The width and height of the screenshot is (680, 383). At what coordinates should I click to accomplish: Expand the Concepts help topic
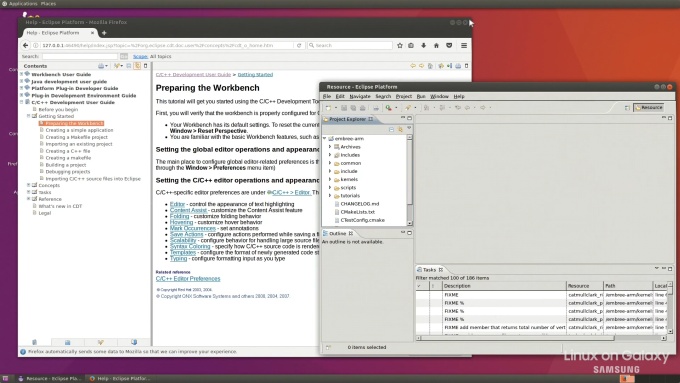(29, 185)
